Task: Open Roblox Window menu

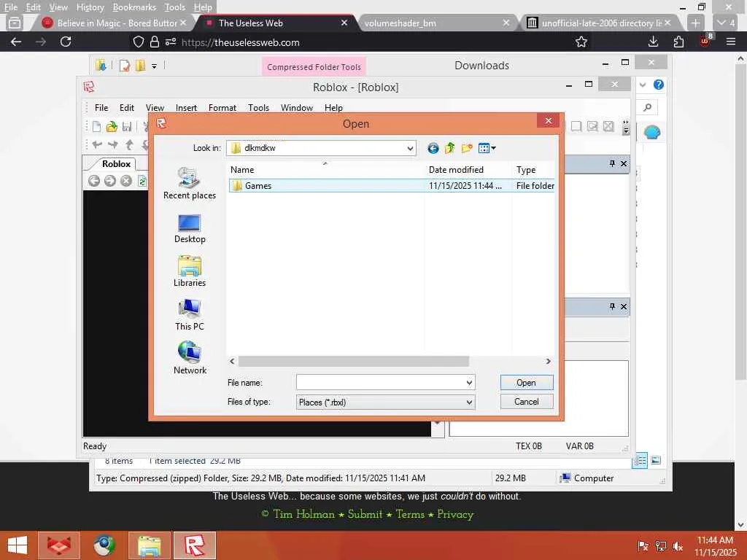Action: click(297, 108)
